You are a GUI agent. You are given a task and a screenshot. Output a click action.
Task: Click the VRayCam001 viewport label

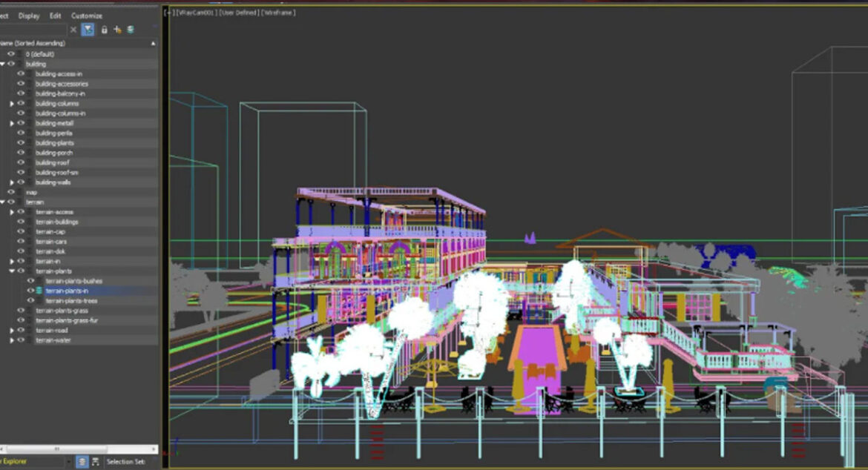197,12
